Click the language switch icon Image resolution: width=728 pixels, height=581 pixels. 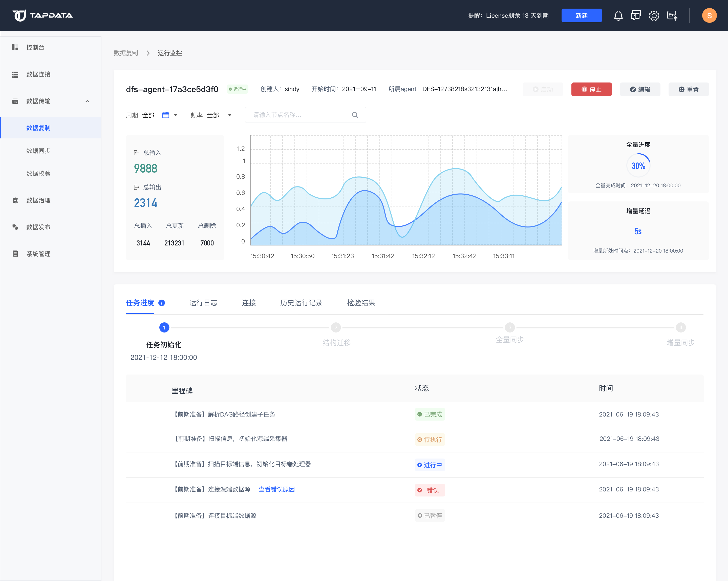click(672, 15)
